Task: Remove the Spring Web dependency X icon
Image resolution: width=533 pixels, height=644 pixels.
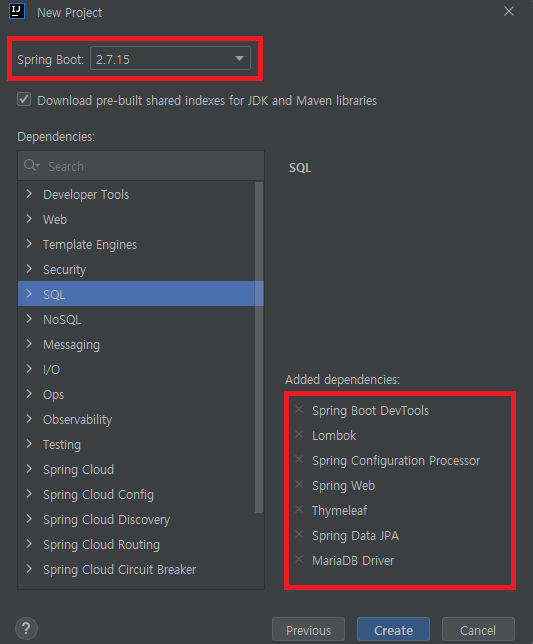Action: [x=299, y=484]
